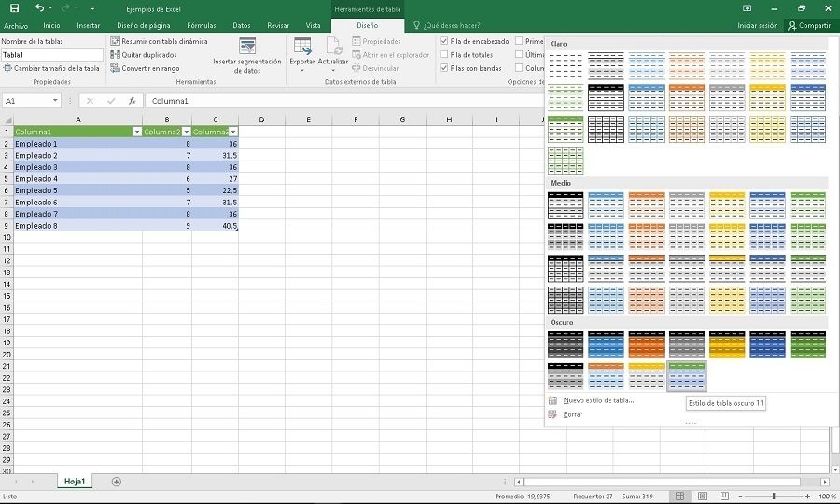This screenshot has height=504, width=840.
Task: Click the Save icon in title bar
Action: [x=14, y=8]
